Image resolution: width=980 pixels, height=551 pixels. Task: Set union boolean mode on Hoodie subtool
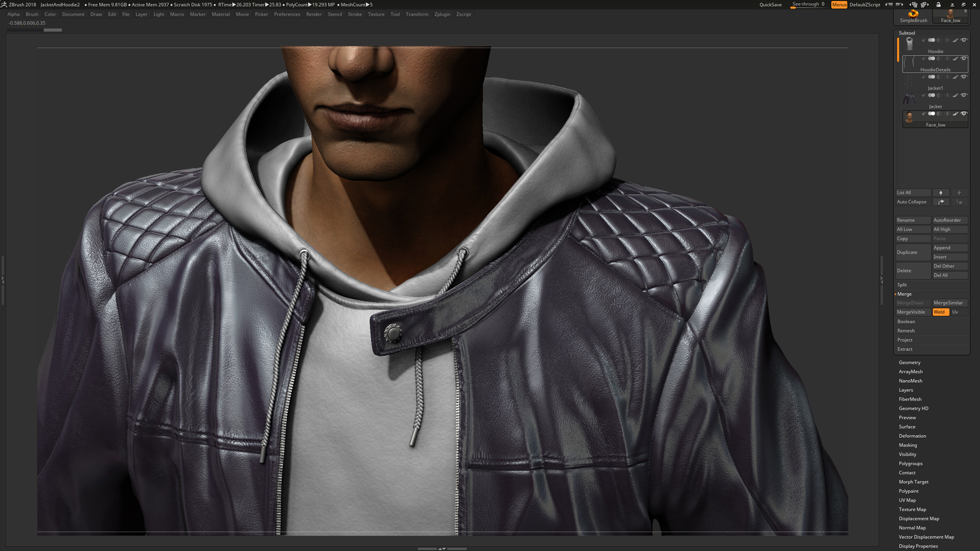point(932,40)
